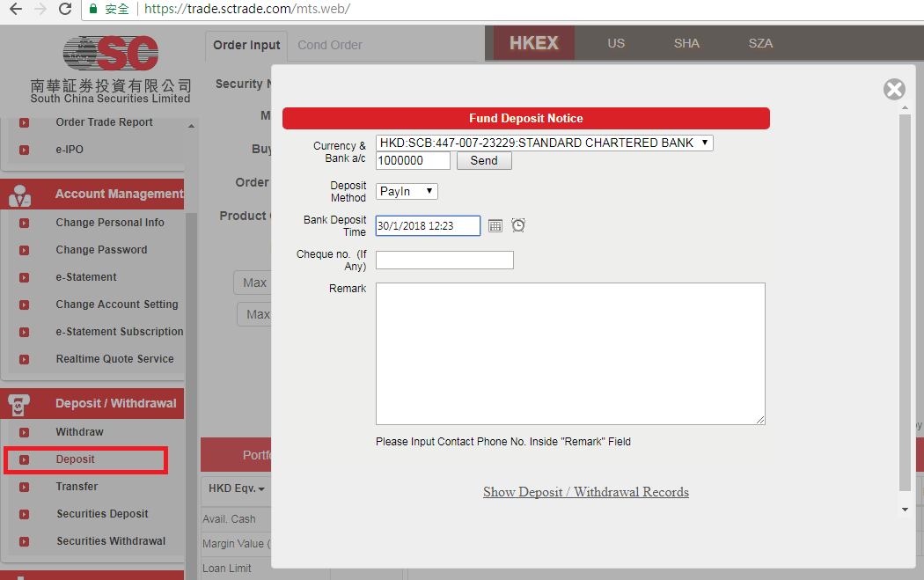The height and width of the screenshot is (580, 924).
Task: Click the Remark text area
Action: [569, 353]
